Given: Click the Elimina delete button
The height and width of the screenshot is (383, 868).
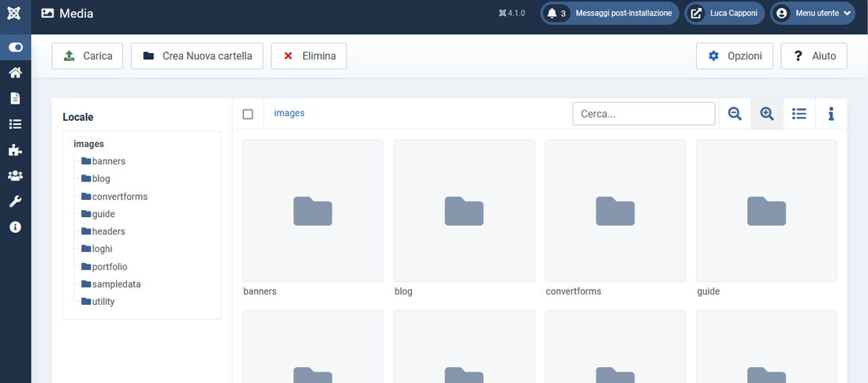Looking at the screenshot, I should [x=309, y=56].
